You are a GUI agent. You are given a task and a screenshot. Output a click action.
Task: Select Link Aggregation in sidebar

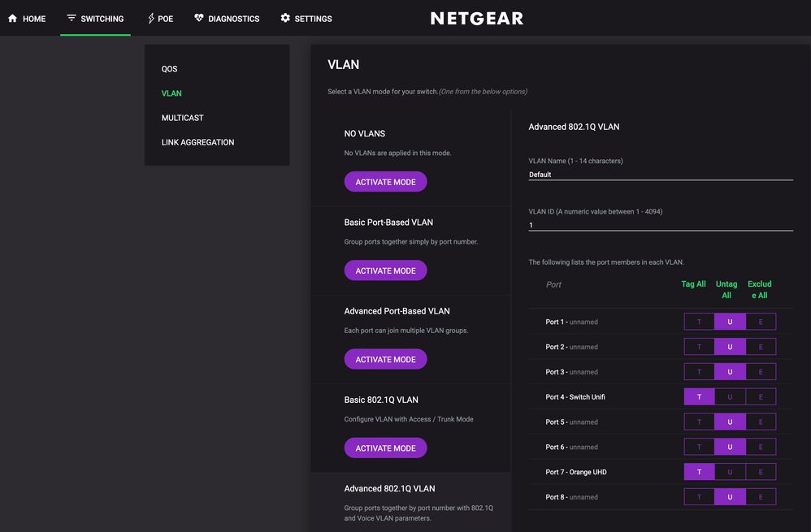tap(197, 142)
